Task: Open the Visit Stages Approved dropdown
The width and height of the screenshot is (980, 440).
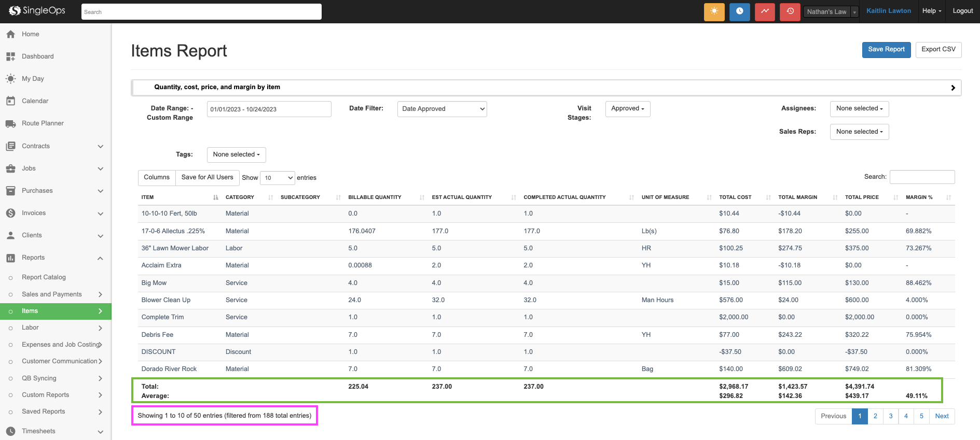Action: point(628,109)
